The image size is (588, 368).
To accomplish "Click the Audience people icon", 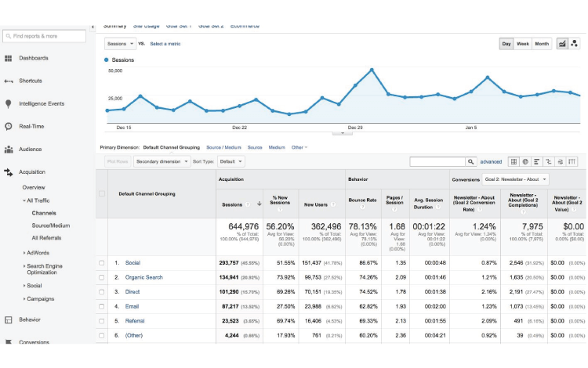I will click(x=9, y=150).
